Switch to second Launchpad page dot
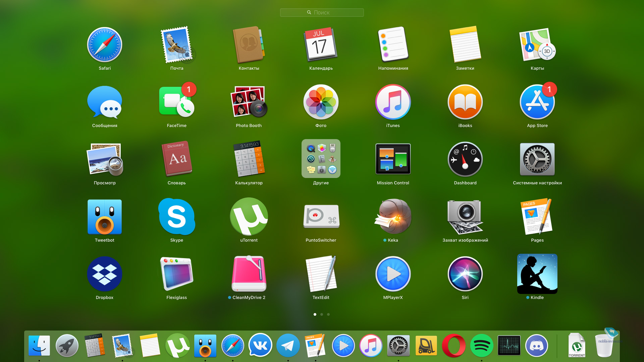The width and height of the screenshot is (644, 362). [322, 314]
